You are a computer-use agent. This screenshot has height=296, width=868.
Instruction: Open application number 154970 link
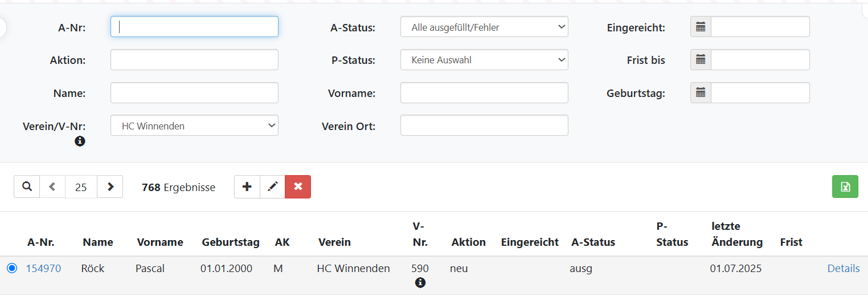pos(43,268)
